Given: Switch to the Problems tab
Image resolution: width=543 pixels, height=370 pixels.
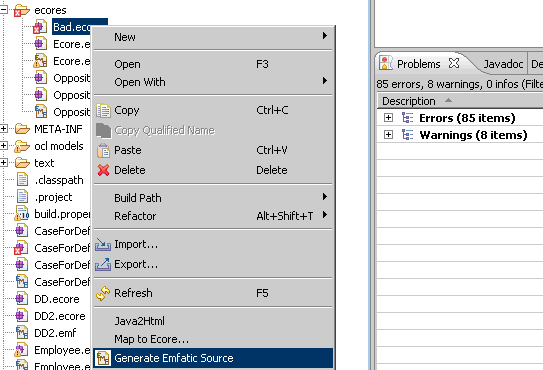Looking at the screenshot, I should coord(418,64).
